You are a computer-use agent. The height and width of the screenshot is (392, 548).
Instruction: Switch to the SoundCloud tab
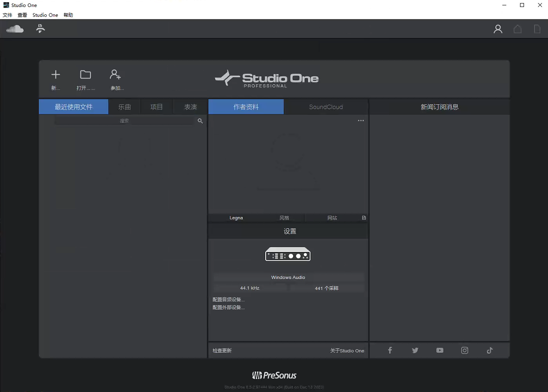[x=326, y=107]
